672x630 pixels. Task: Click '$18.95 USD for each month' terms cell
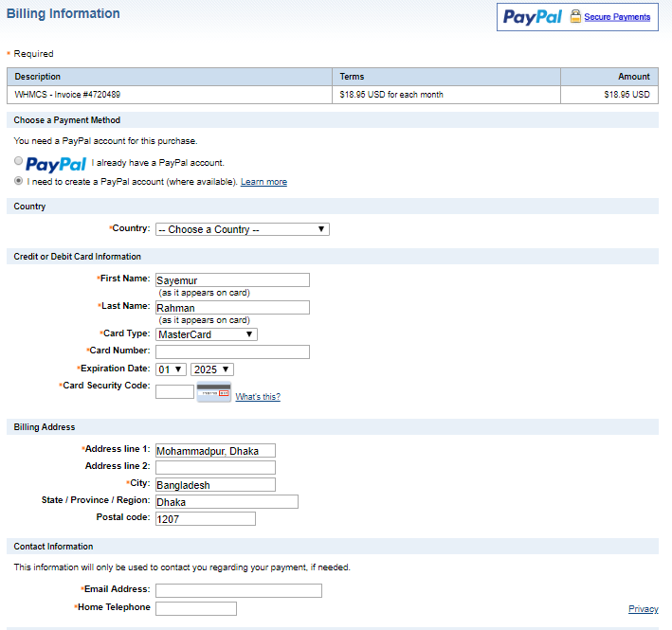coord(446,95)
